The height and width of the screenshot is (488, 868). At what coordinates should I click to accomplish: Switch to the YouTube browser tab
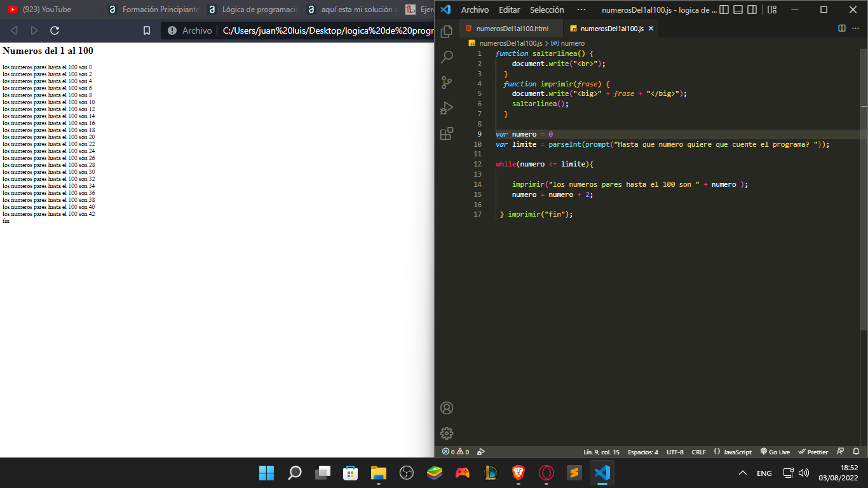[x=50, y=10]
